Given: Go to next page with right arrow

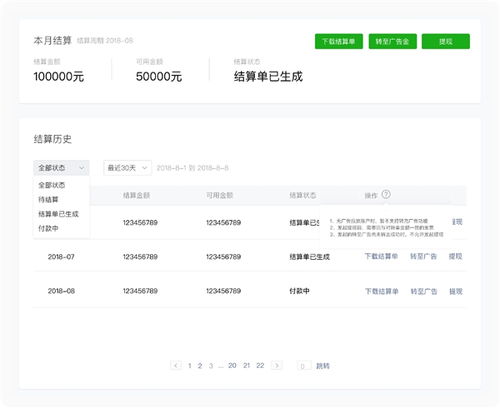Looking at the screenshot, I should click(x=276, y=365).
